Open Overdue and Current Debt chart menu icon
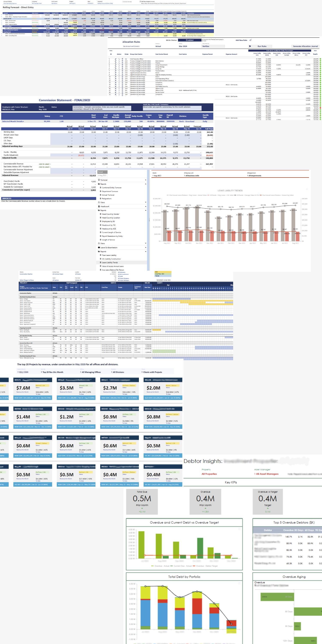The image size is (322, 644). pyautogui.click(x=239, y=529)
